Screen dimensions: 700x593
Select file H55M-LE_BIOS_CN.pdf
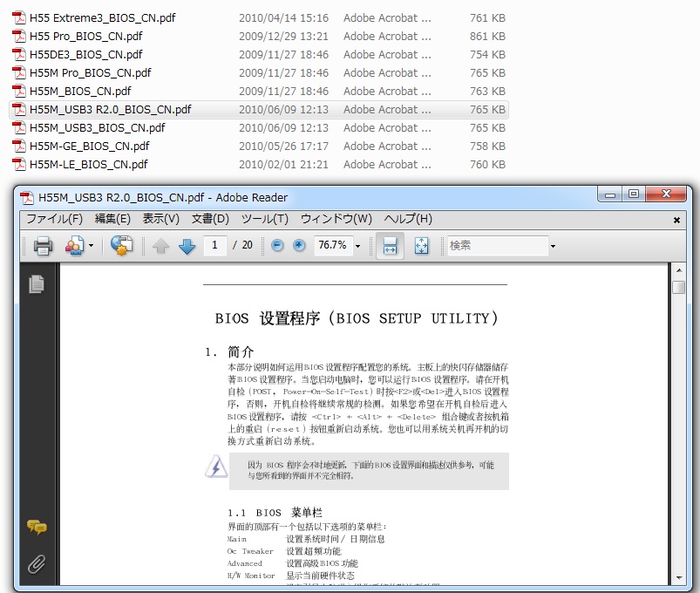pos(88,164)
